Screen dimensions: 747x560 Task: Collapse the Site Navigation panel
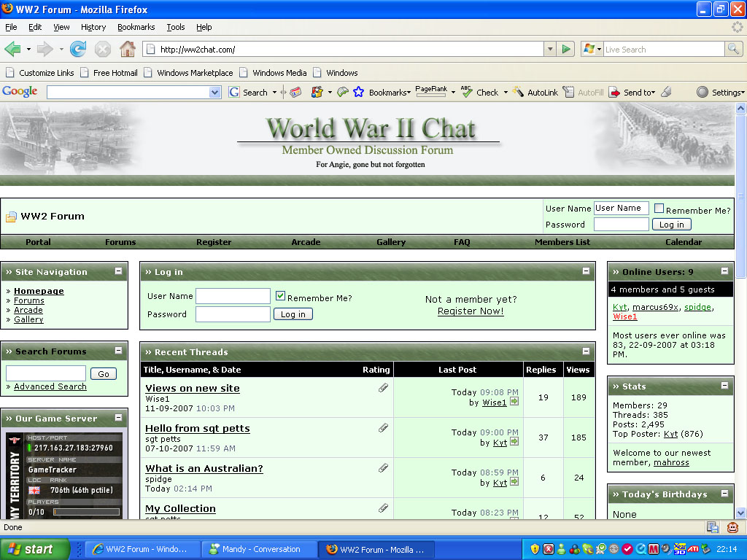point(118,271)
